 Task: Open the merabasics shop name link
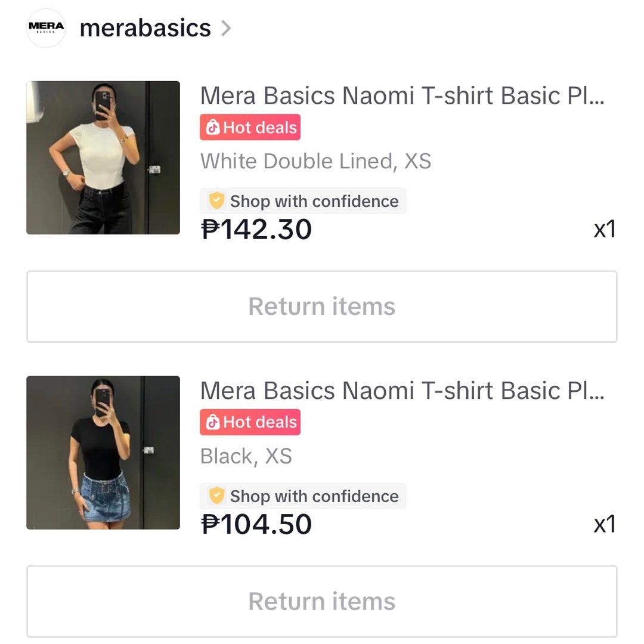145,27
